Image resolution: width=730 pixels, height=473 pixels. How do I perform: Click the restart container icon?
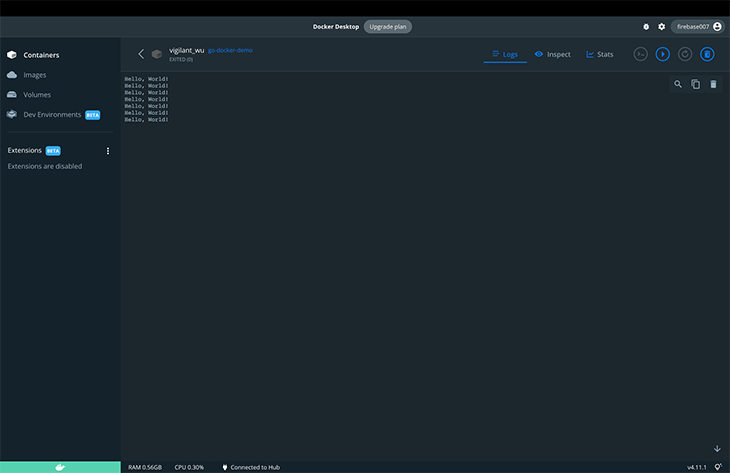(685, 54)
